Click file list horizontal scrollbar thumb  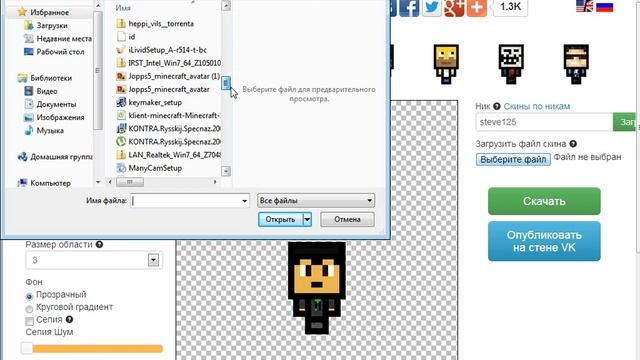pos(130,182)
